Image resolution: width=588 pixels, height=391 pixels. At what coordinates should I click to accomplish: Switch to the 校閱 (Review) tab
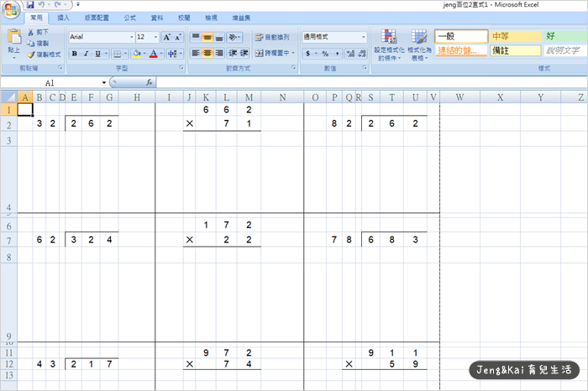tap(184, 18)
